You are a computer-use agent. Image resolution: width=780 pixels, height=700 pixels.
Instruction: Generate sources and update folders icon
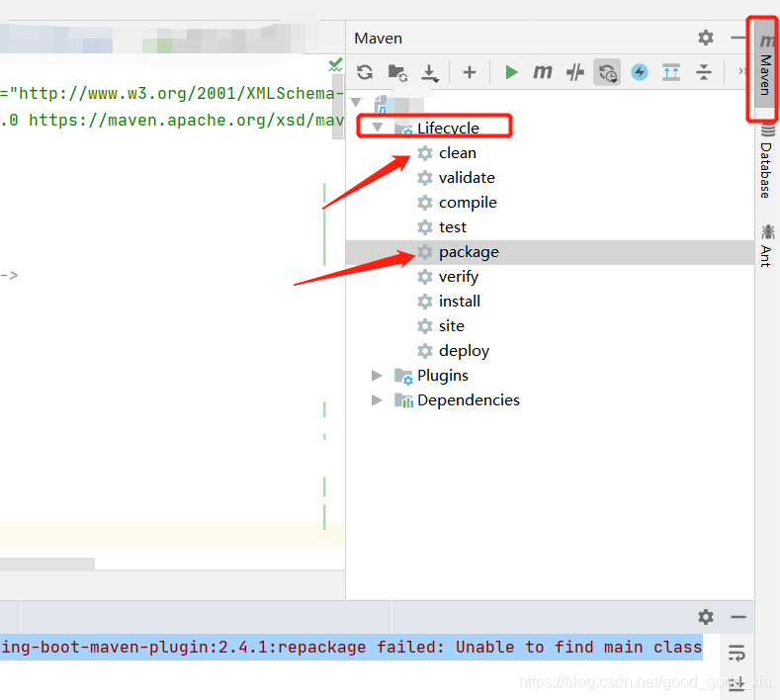(397, 72)
